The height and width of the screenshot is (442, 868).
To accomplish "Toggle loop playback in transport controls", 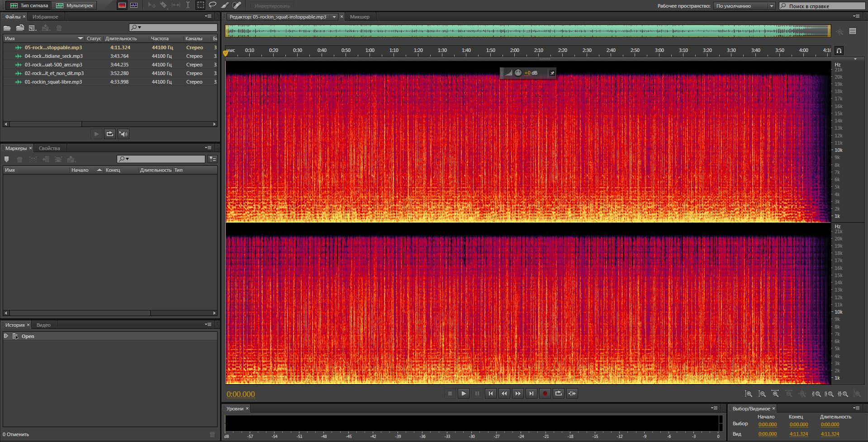I will 559,394.
